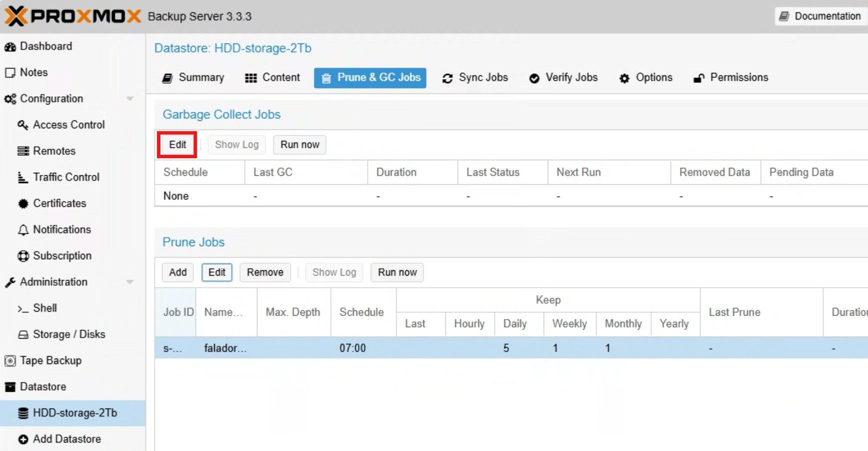The width and height of the screenshot is (868, 451).
Task: Click the Verify Jobs checkmark icon
Action: [x=534, y=78]
